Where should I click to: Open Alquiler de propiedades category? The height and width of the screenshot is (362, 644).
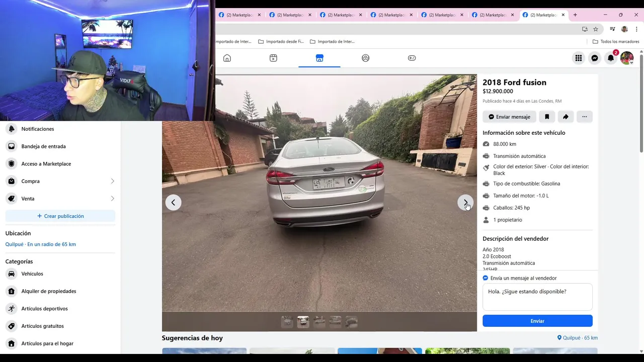[60, 291]
